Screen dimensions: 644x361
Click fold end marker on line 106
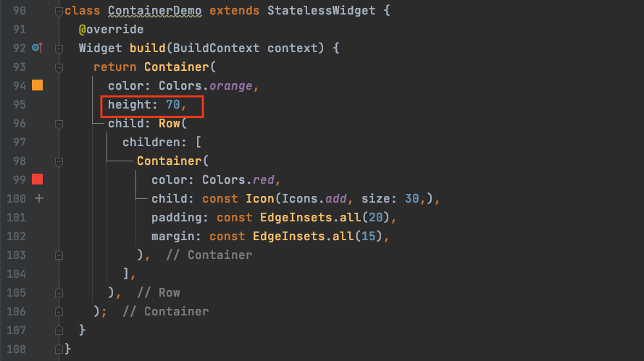pos(59,311)
